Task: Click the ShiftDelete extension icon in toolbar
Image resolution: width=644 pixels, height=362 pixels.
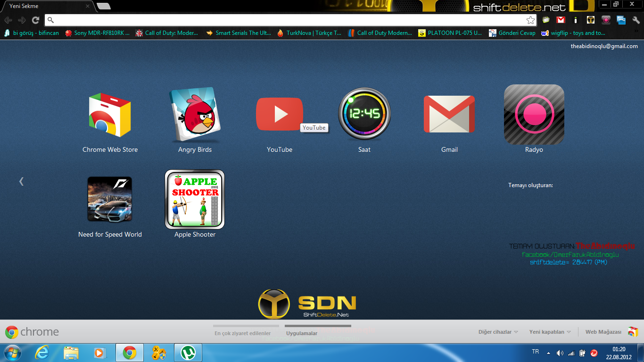Action: (591, 20)
